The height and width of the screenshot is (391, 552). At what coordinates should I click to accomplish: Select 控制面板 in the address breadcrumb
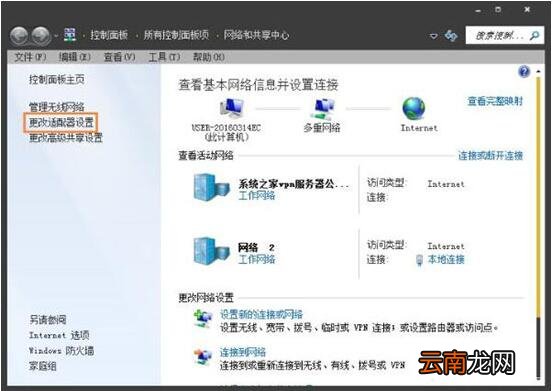(x=109, y=35)
